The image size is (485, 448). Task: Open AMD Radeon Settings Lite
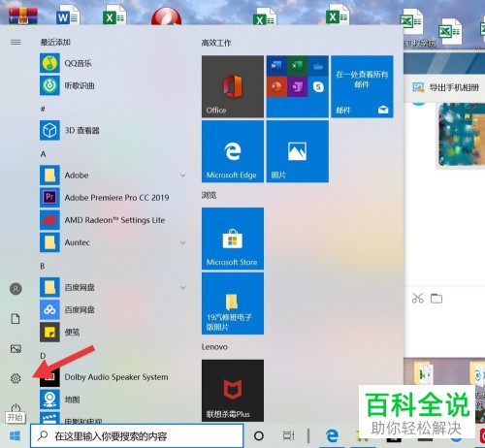(113, 220)
